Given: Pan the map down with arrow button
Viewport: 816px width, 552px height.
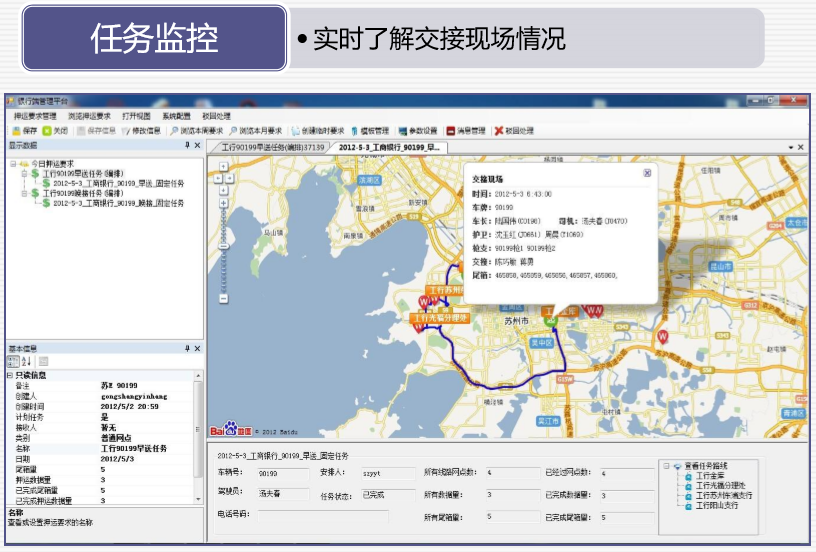Looking at the screenshot, I should (223, 190).
